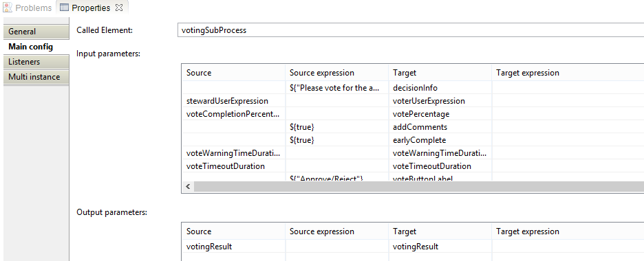Select the votePercentage target cell

pyautogui.click(x=440, y=114)
